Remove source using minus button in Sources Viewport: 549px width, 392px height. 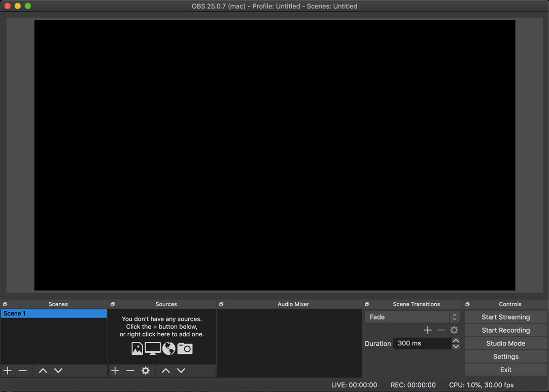pyautogui.click(x=130, y=370)
